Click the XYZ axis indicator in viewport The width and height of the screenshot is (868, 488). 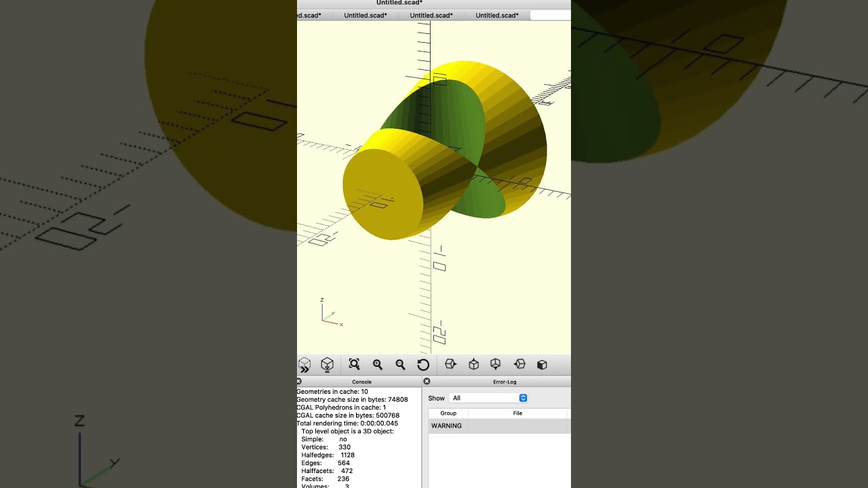[x=332, y=313]
